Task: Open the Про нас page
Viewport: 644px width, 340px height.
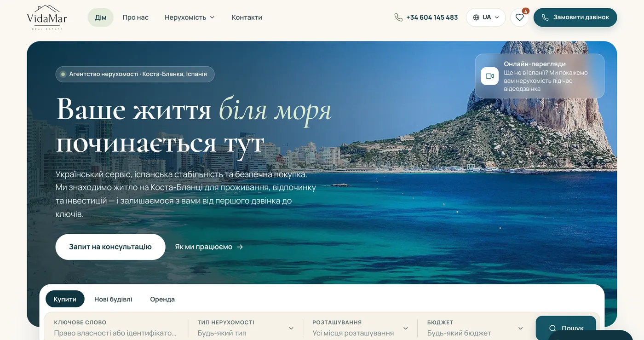Action: click(135, 17)
